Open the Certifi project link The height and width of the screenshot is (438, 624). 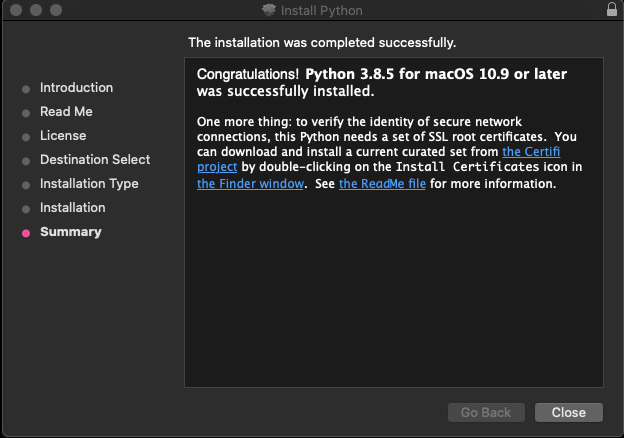(x=538, y=152)
